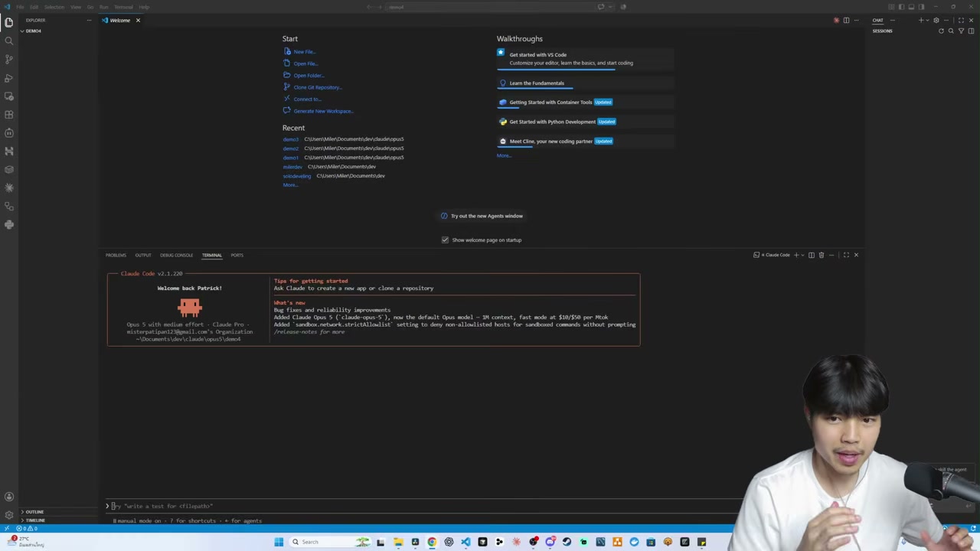Maximize the Chat panel

point(961,20)
